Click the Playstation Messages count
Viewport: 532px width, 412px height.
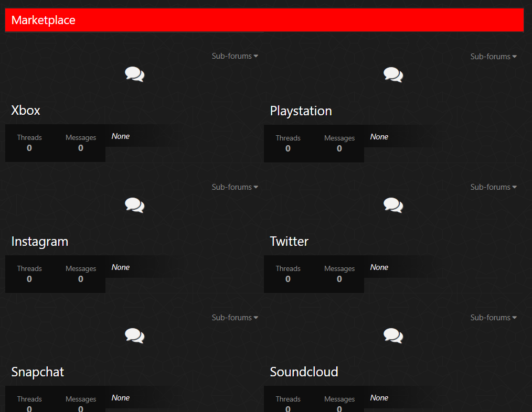pos(339,148)
